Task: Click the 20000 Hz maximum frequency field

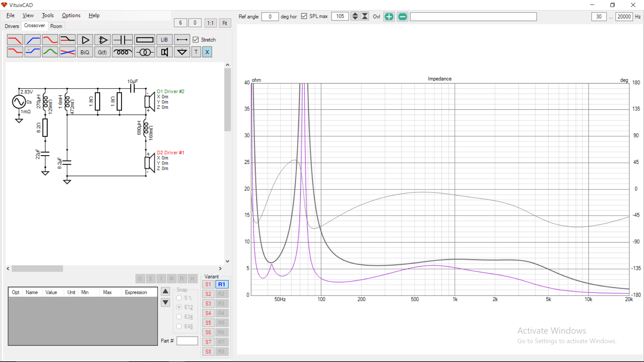Action: point(624,16)
